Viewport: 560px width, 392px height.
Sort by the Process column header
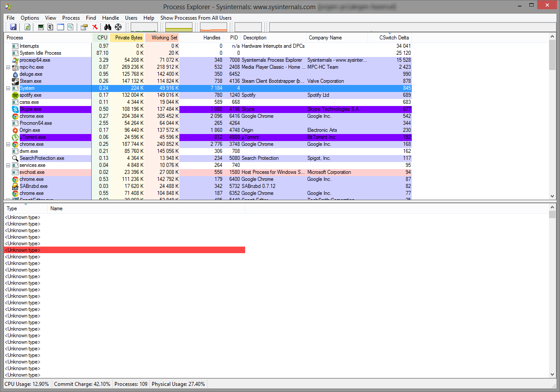[x=48, y=38]
